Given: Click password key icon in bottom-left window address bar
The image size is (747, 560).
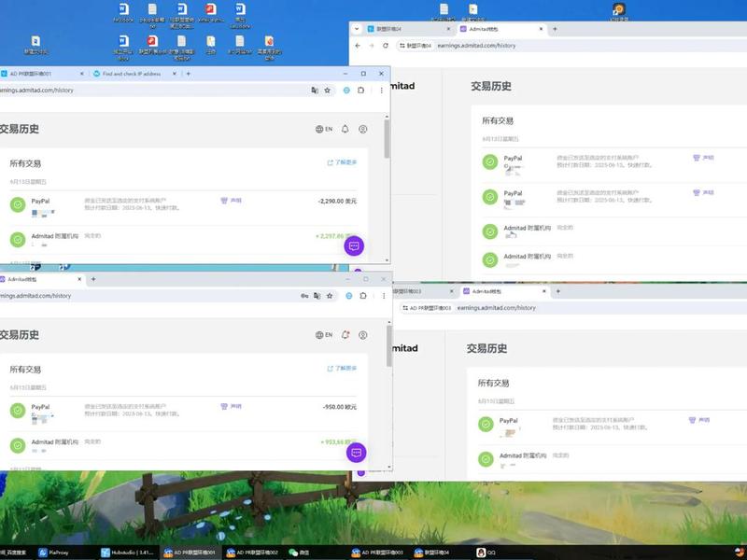Looking at the screenshot, I should coord(304,296).
